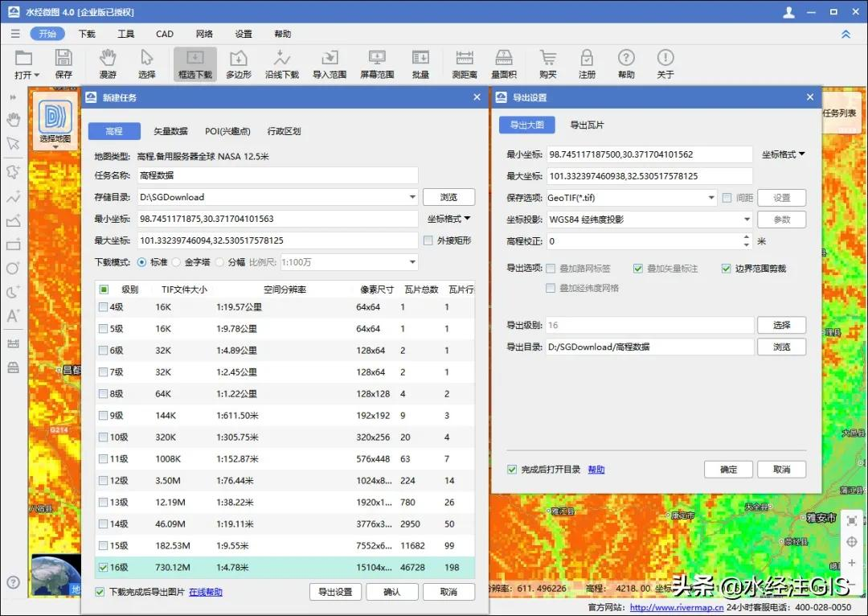
Task: Toggle 下载完成后导出图片 checkbox
Action: [x=100, y=592]
